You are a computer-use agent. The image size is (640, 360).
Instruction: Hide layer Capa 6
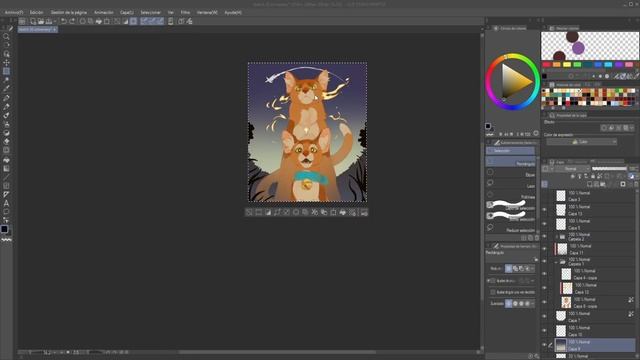(544, 224)
